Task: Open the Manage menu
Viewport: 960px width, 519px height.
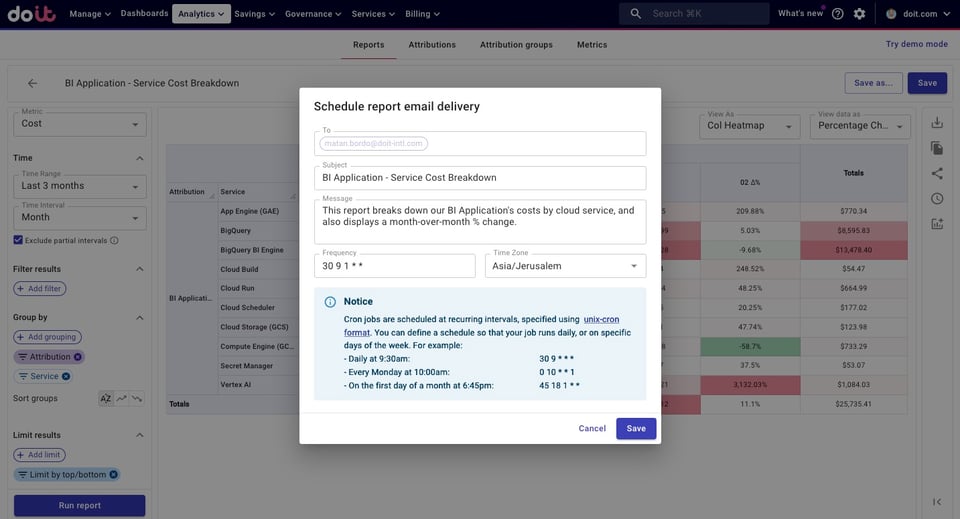Action: click(90, 13)
